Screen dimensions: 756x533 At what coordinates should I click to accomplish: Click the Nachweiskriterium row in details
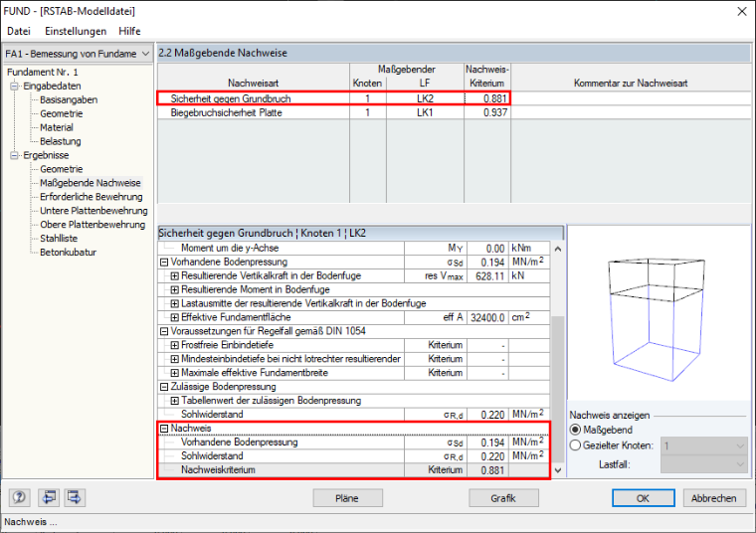[x=354, y=470]
